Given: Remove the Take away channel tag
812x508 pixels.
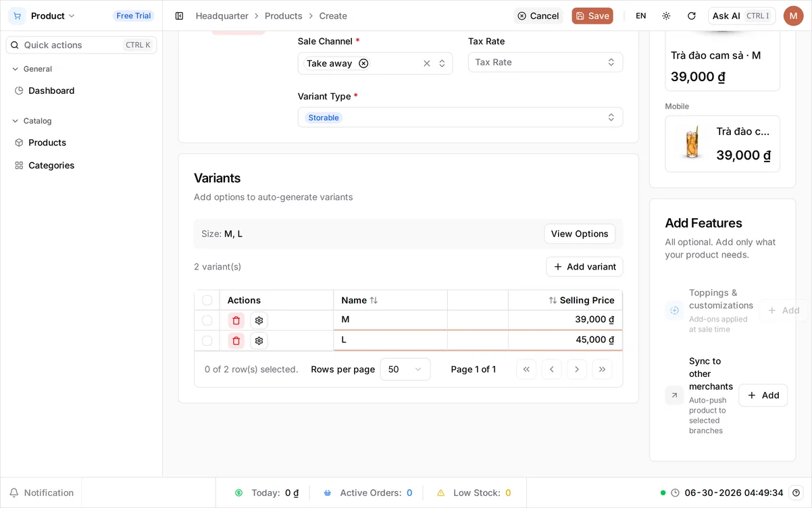Looking at the screenshot, I should click(x=363, y=63).
